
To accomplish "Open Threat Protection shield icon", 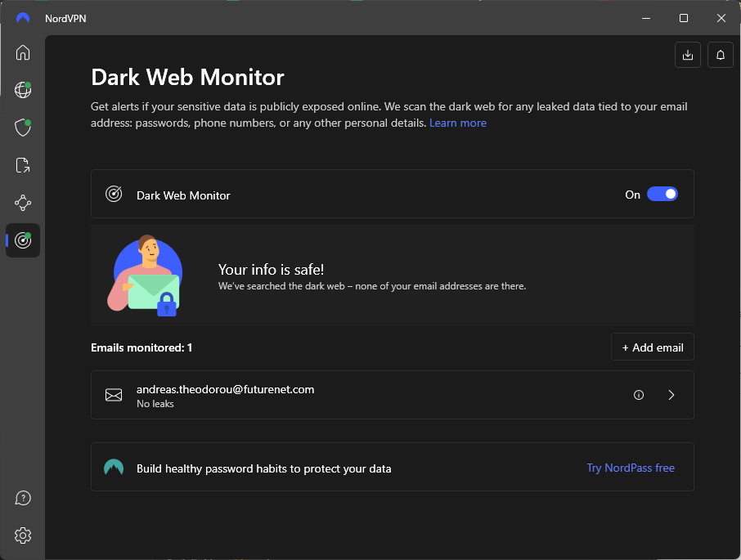I will pos(23,128).
